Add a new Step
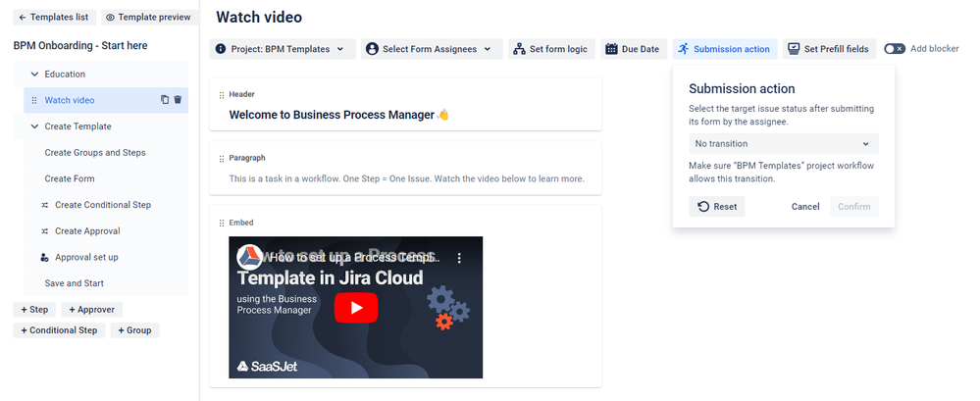 [x=34, y=310]
